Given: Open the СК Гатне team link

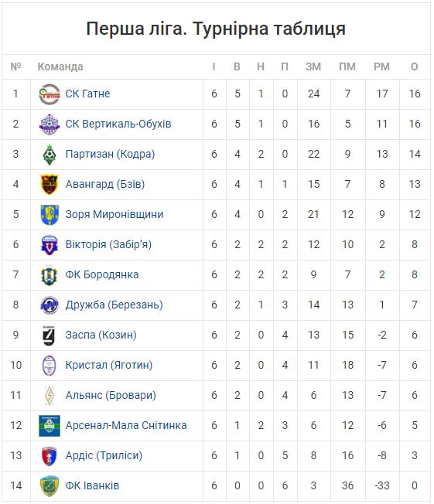Looking at the screenshot, I should pyautogui.click(x=88, y=94).
